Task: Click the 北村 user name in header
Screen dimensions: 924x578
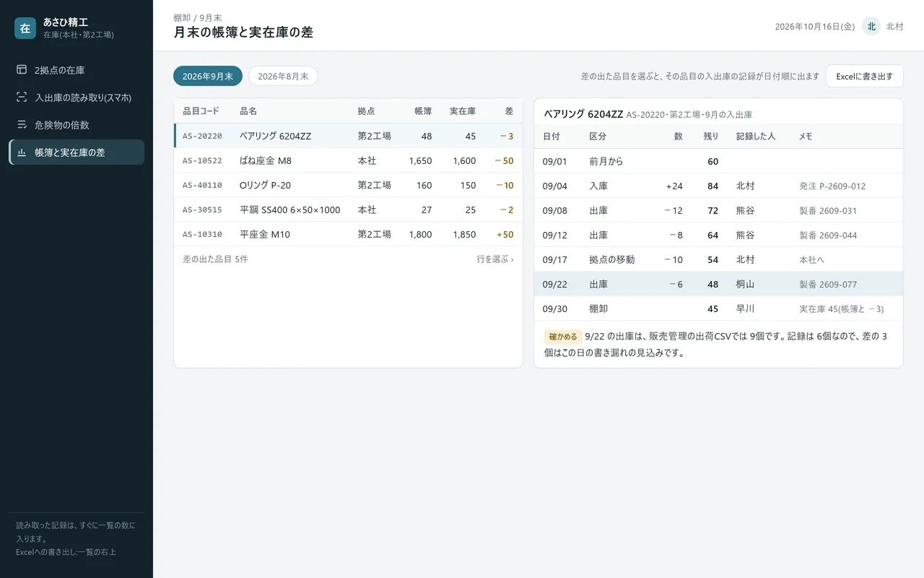Action: coord(895,26)
